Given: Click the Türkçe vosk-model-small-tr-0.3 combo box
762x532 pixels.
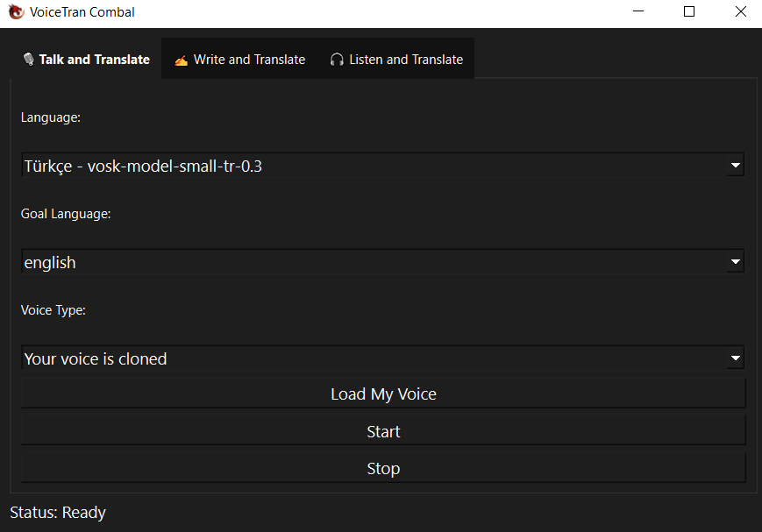Looking at the screenshot, I should click(368, 165).
